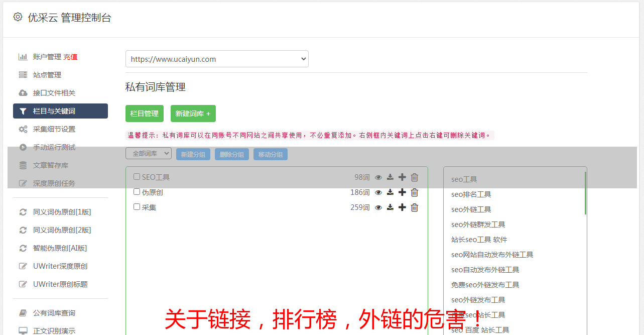Viewport: 644px width, 335px height.
Task: Add keywords to 采集 library
Action: click(402, 207)
